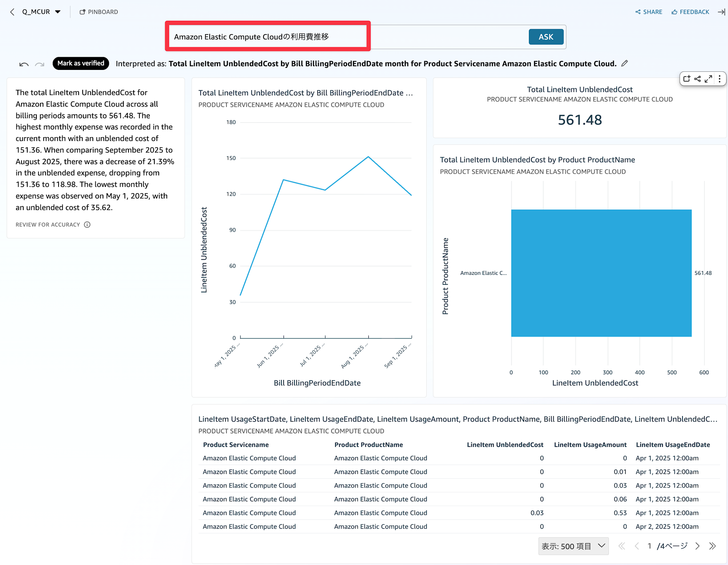The width and height of the screenshot is (728, 565).
Task: Click the bar chart title text
Action: tap(537, 160)
